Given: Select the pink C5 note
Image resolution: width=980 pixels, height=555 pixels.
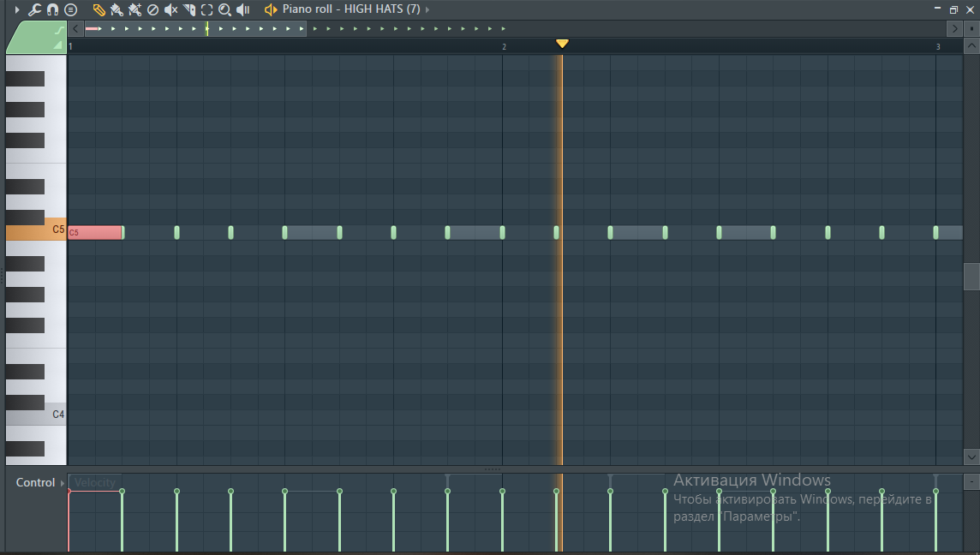Looking at the screenshot, I should pos(96,232).
